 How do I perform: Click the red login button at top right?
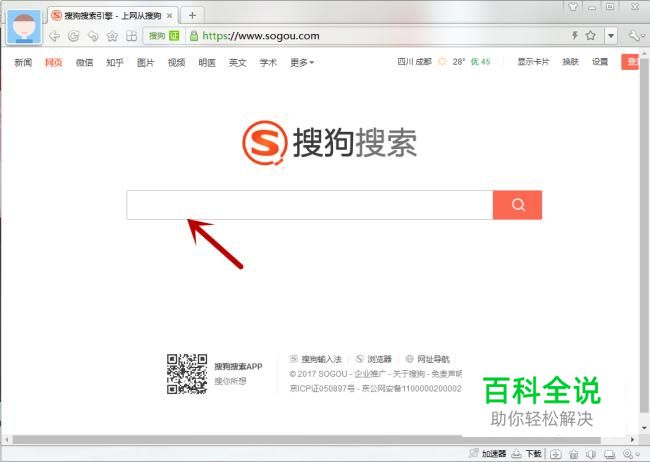click(x=630, y=62)
